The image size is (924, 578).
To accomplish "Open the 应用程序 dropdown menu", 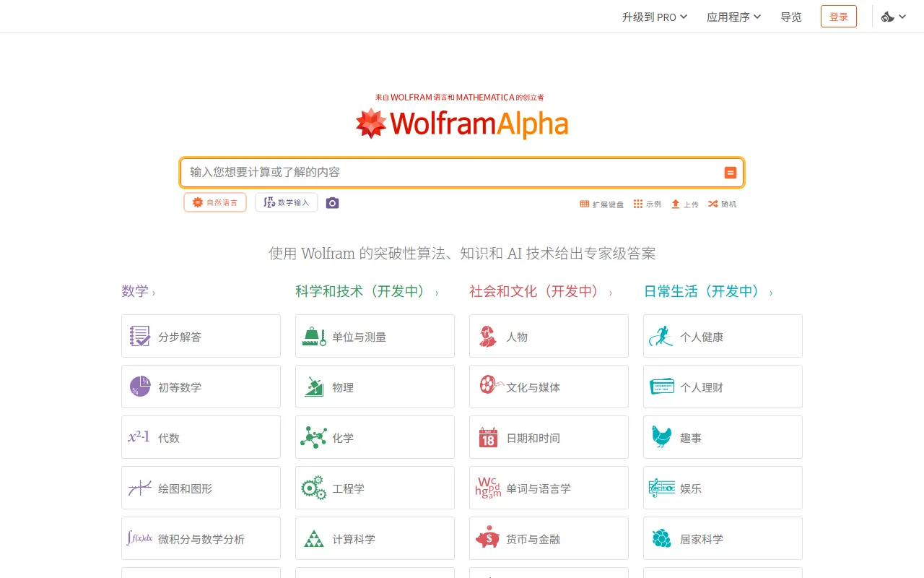I will pos(733,17).
